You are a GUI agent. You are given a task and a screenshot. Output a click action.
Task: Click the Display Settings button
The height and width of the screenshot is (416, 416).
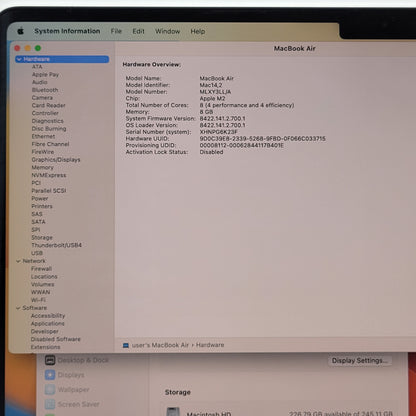pos(359,360)
